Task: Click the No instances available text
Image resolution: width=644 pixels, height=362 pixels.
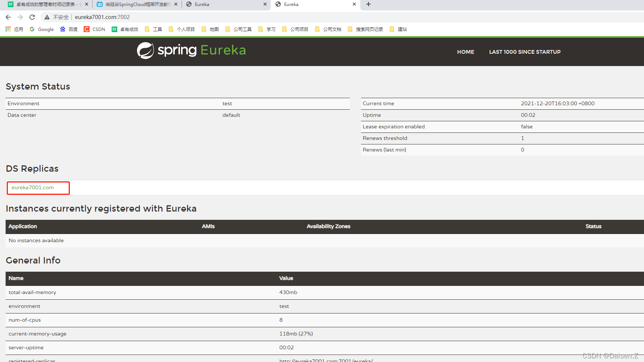Action: pyautogui.click(x=36, y=240)
